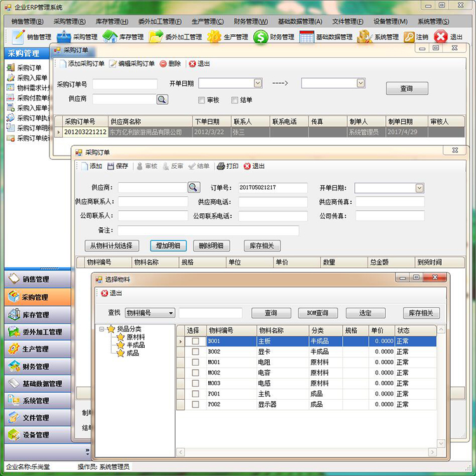Check the P002 显示器 row checkbox
The height and width of the screenshot is (476, 476).
tap(195, 404)
